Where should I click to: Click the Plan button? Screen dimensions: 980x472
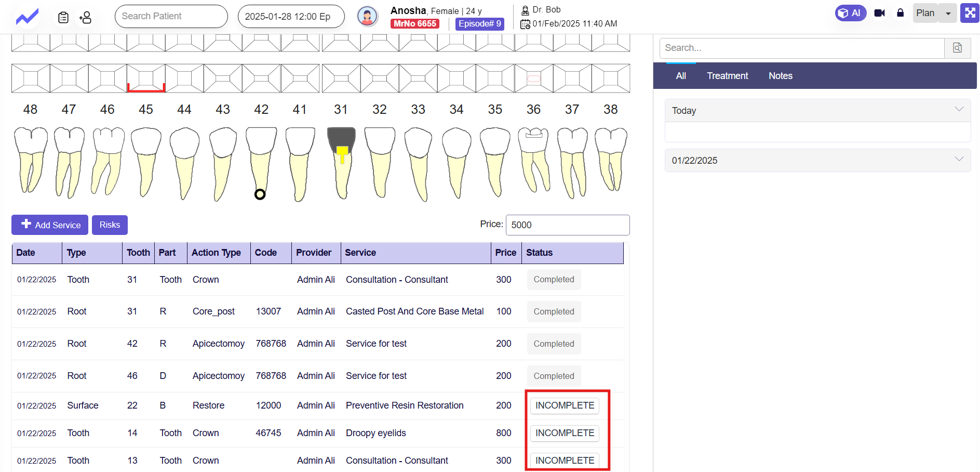[x=925, y=13]
